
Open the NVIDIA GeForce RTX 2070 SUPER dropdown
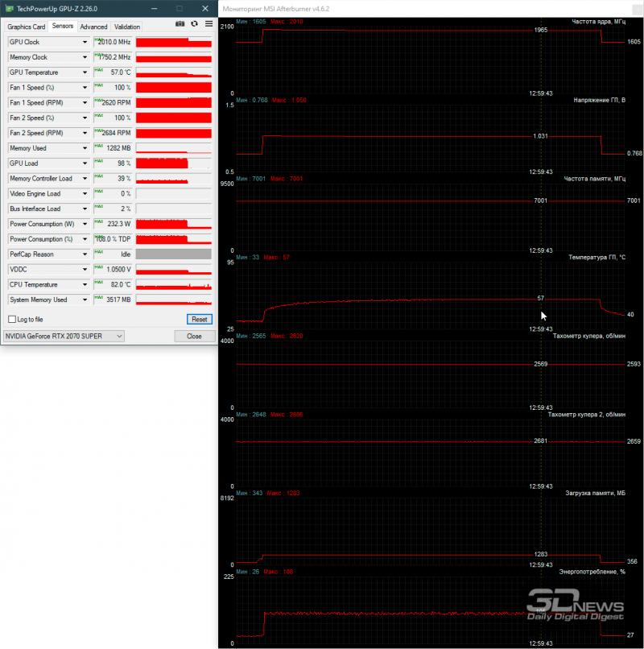(64, 336)
